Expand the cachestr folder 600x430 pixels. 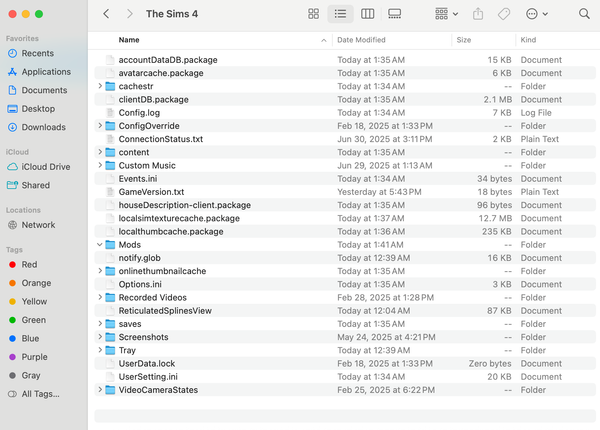pyautogui.click(x=100, y=86)
